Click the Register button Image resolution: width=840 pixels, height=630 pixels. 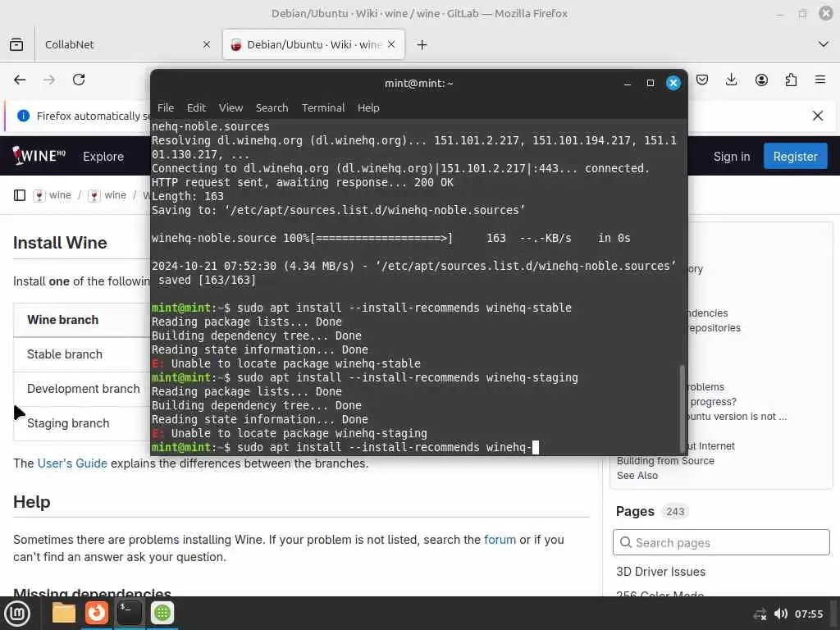pyautogui.click(x=795, y=157)
